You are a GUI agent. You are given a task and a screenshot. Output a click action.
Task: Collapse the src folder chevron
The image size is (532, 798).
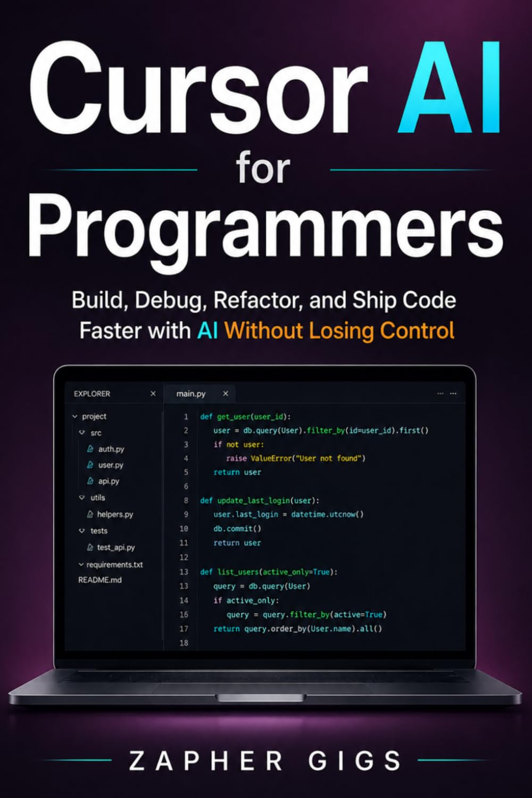82,433
